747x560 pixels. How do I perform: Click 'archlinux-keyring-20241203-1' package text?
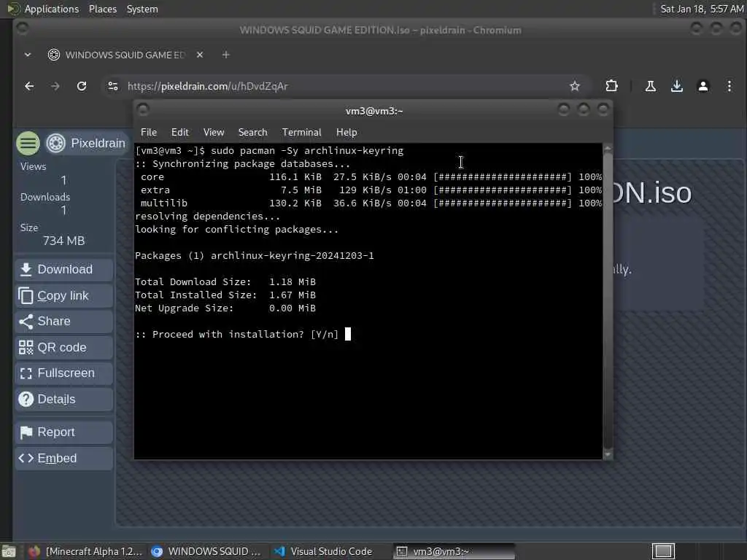click(x=292, y=256)
